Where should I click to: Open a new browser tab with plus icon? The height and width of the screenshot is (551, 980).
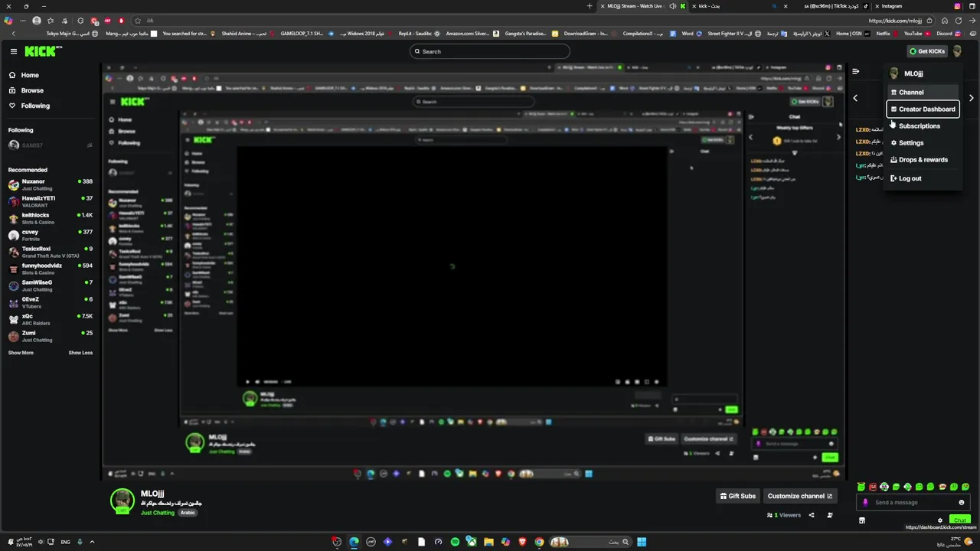tap(590, 6)
